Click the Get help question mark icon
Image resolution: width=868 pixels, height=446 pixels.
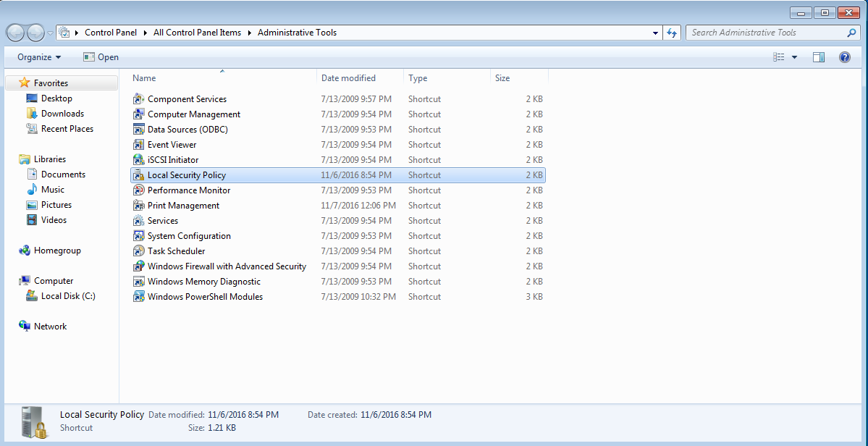point(844,57)
